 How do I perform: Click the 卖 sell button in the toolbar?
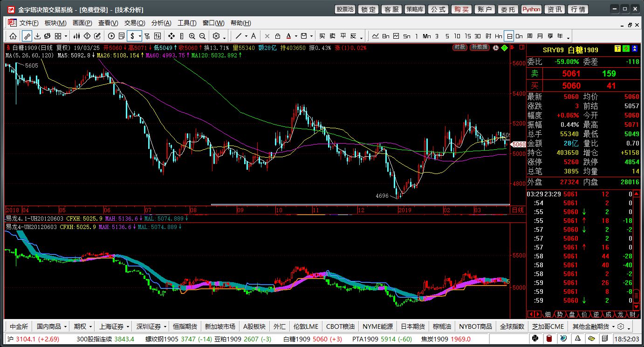pyautogui.click(x=332, y=36)
